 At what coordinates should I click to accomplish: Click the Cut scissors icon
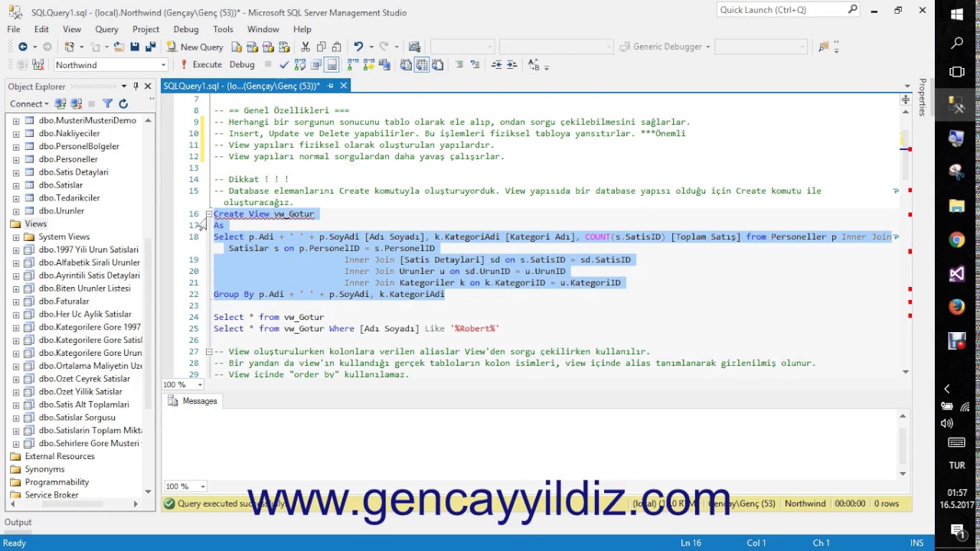point(305,47)
